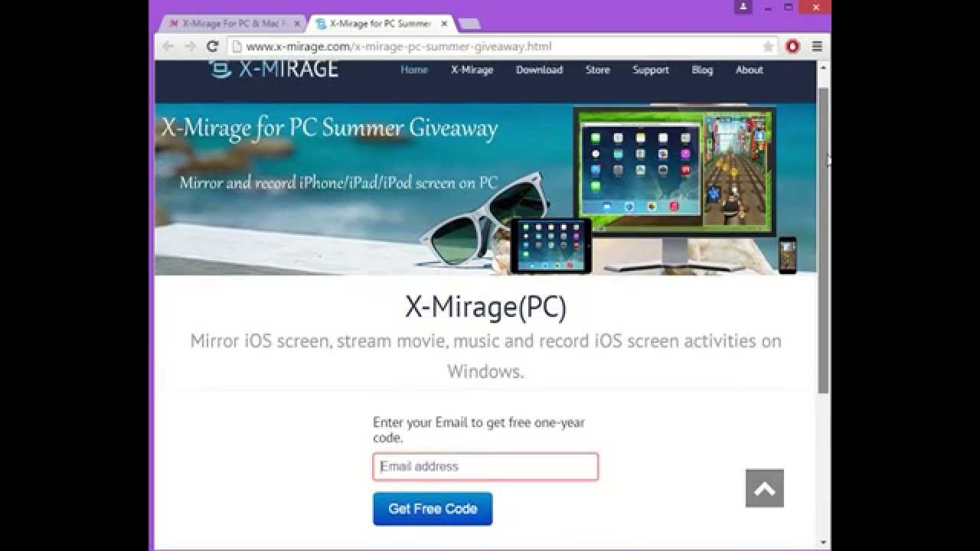Click the back-to-top arrow button
Screen dimensions: 980x551
(765, 488)
